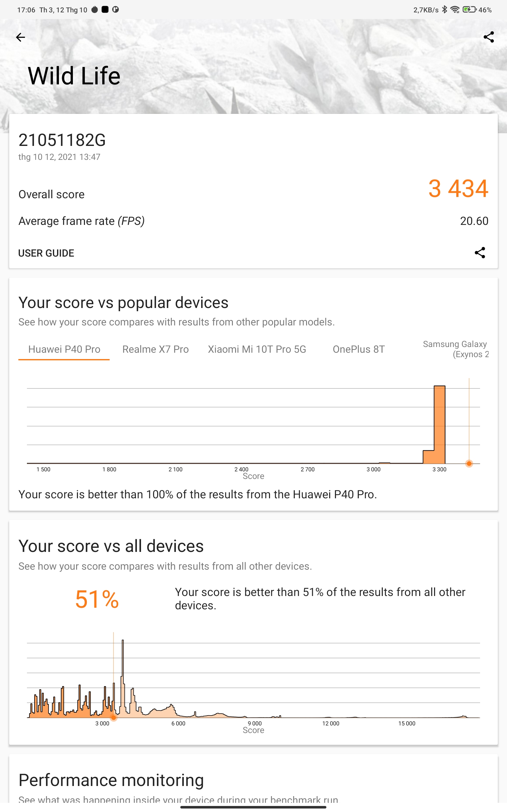
Task: Tap the orange score marker on popular devices chart
Action: tap(469, 463)
